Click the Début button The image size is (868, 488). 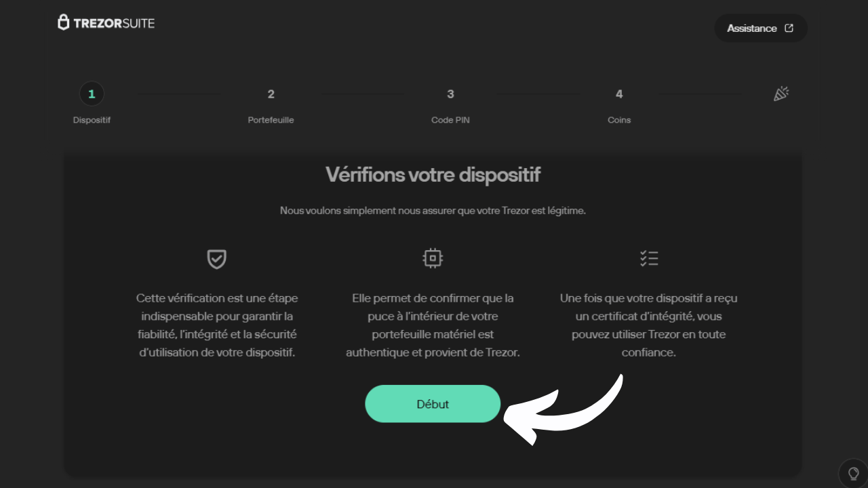(433, 404)
